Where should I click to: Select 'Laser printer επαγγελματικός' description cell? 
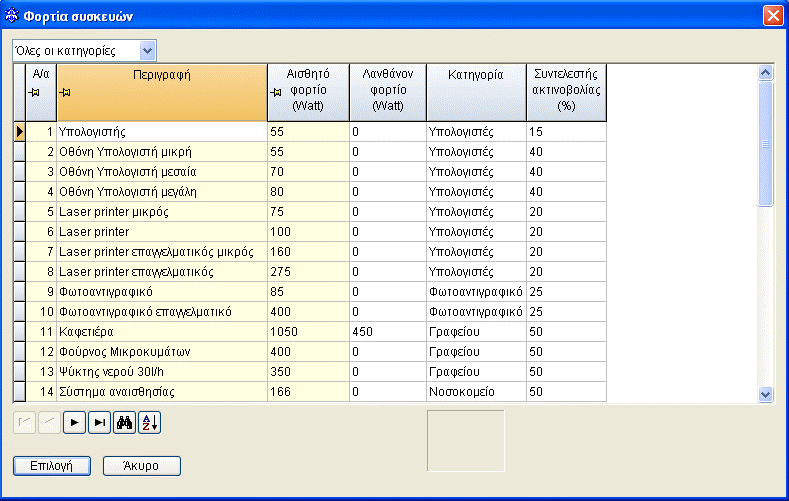pyautogui.click(x=162, y=272)
